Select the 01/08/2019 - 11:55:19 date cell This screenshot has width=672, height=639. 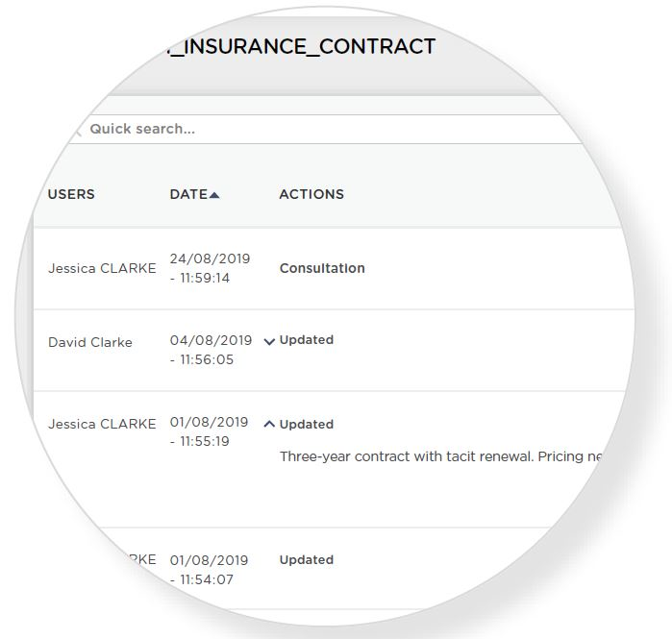(209, 431)
